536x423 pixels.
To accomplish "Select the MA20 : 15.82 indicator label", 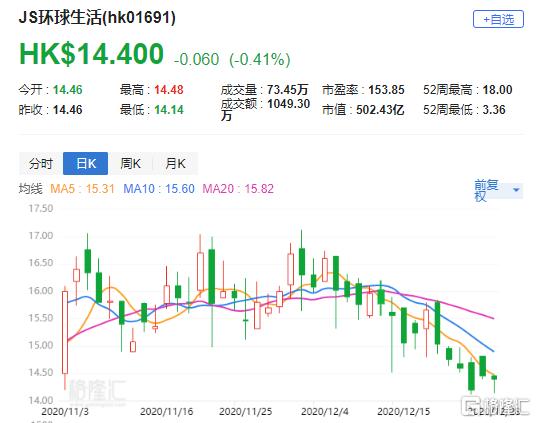I will point(238,189).
